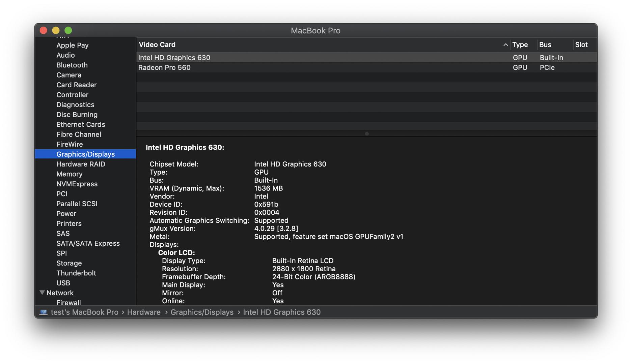This screenshot has height=364, width=632.
Task: Click the Revision ID value 0x0004
Action: pyautogui.click(x=267, y=213)
